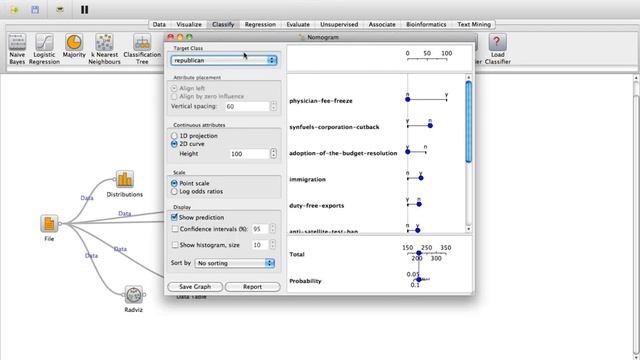Screen dimensions: 640x360
Task: Click the immigration attribute label
Action: (x=307, y=179)
